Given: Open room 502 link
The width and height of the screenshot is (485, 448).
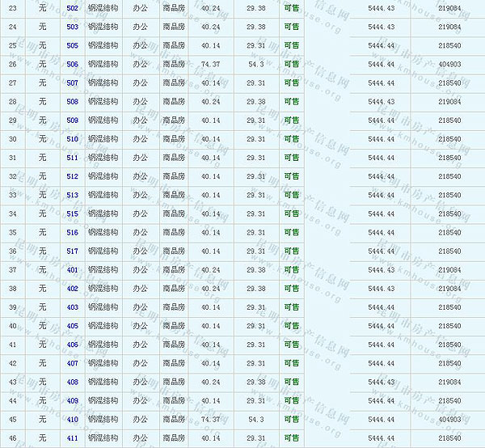Looking at the screenshot, I should coord(73,8).
